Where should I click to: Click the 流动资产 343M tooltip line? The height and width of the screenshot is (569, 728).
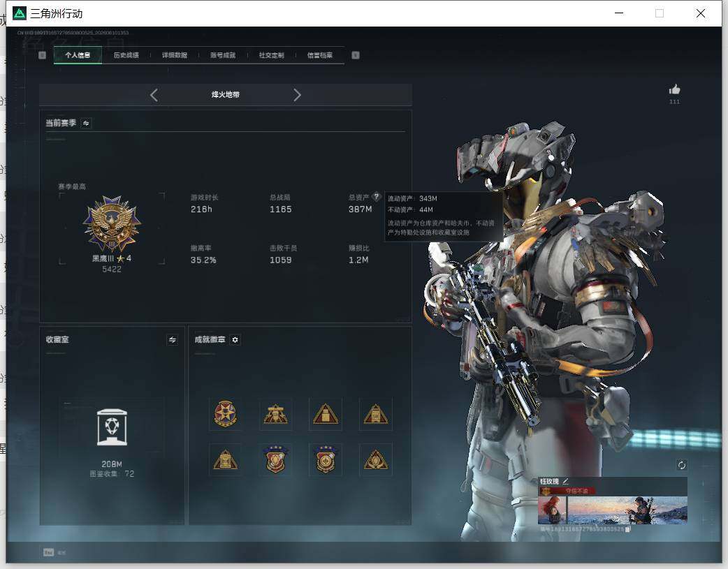point(412,198)
